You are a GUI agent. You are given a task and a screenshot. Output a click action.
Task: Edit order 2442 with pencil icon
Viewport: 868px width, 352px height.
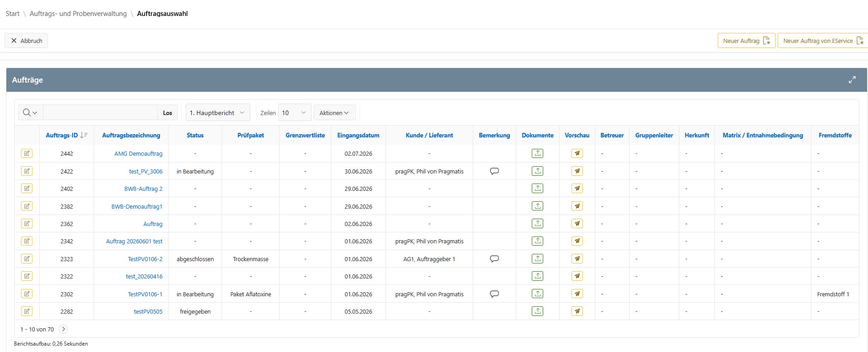pyautogui.click(x=27, y=153)
